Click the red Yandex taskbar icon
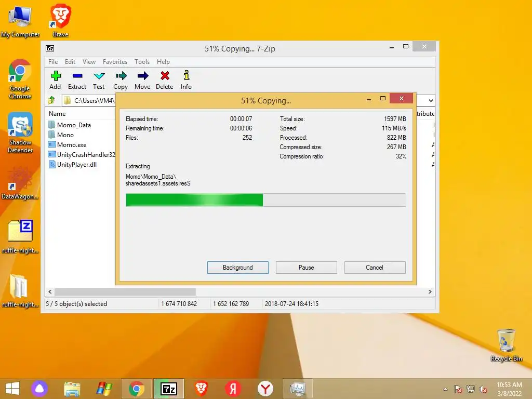Screen dimensions: 532x399 click(x=233, y=389)
